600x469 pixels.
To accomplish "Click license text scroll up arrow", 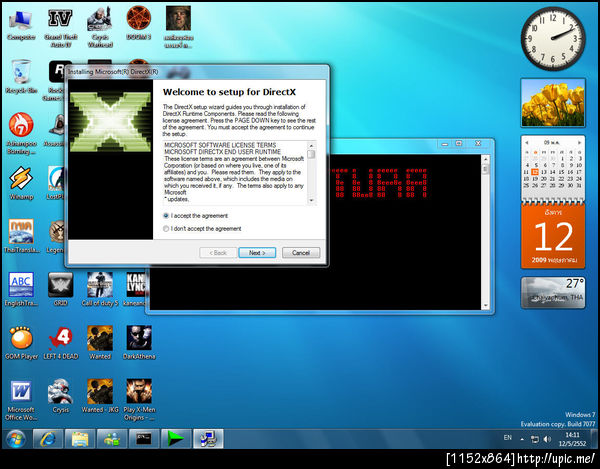I will (311, 145).
